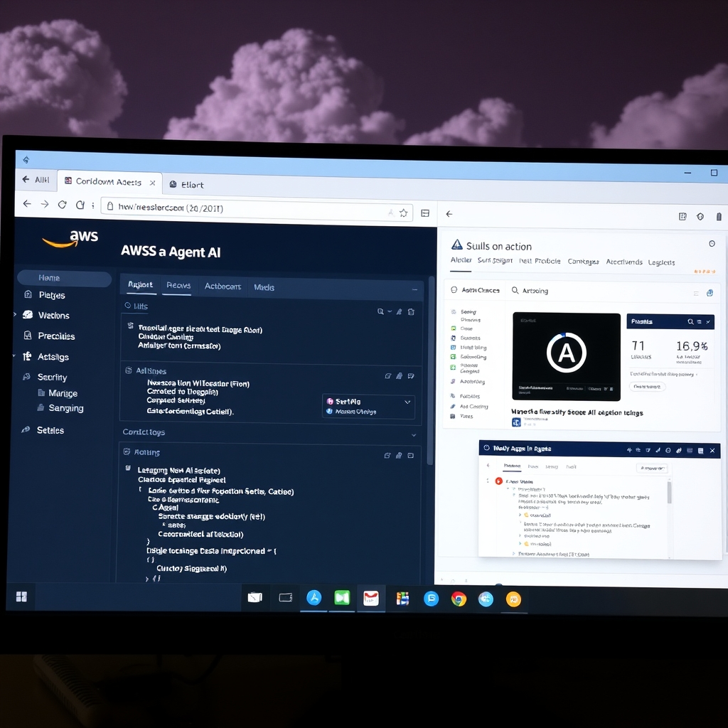Select Mariige under Secriity
This screenshot has height=728, width=728.
63,393
